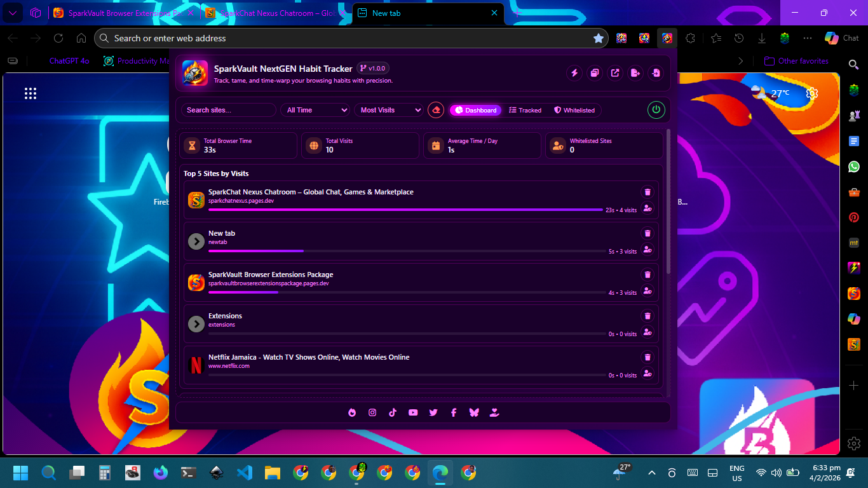Click the popup's vertical scrollbar

[668, 203]
